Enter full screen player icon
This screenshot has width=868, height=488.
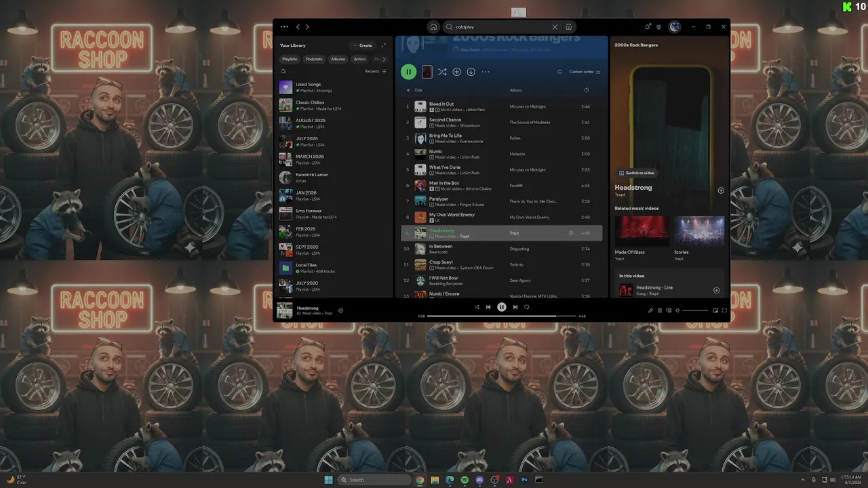click(x=724, y=310)
